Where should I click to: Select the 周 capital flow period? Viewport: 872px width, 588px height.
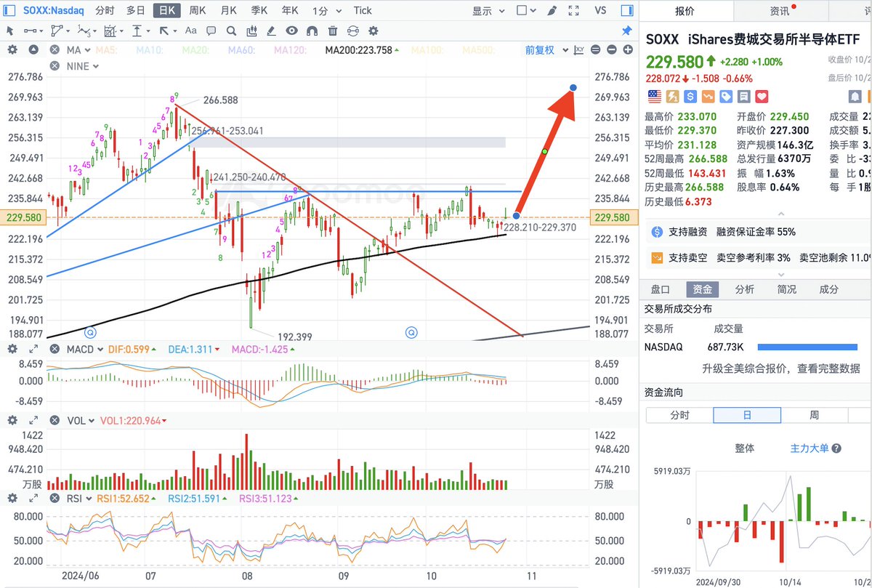(x=814, y=415)
